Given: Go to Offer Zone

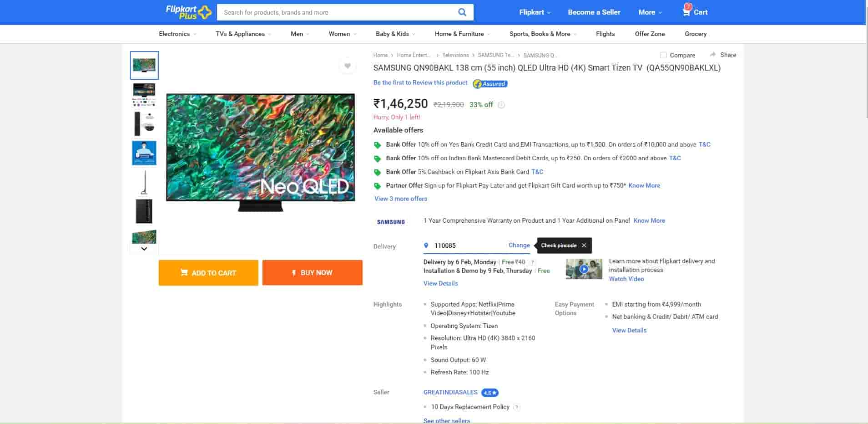Looking at the screenshot, I should coord(649,34).
